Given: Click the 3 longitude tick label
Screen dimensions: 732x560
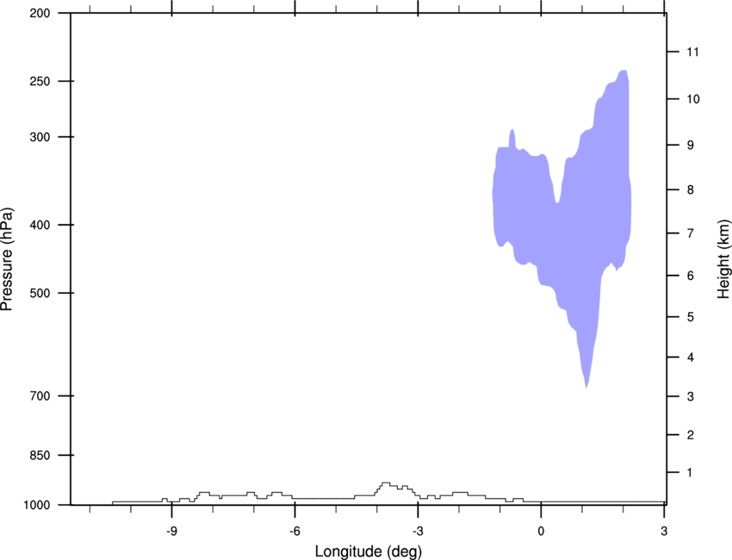Looking at the screenshot, I should point(664,532).
